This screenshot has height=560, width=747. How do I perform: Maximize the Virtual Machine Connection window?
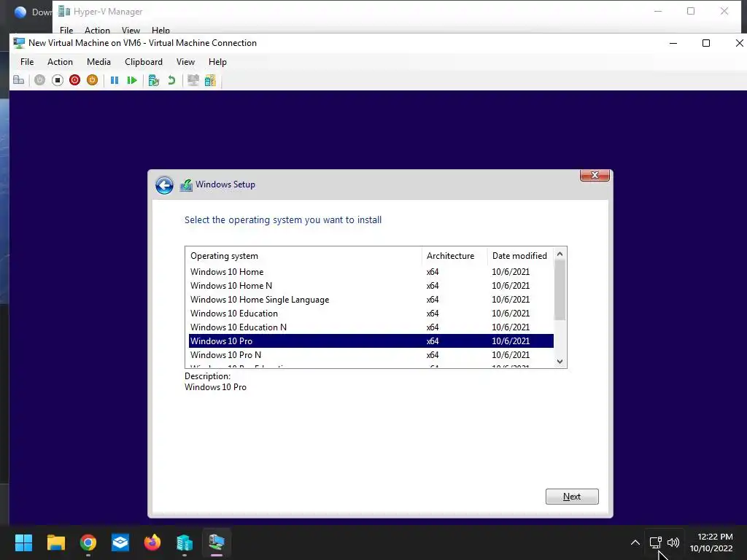click(x=706, y=43)
